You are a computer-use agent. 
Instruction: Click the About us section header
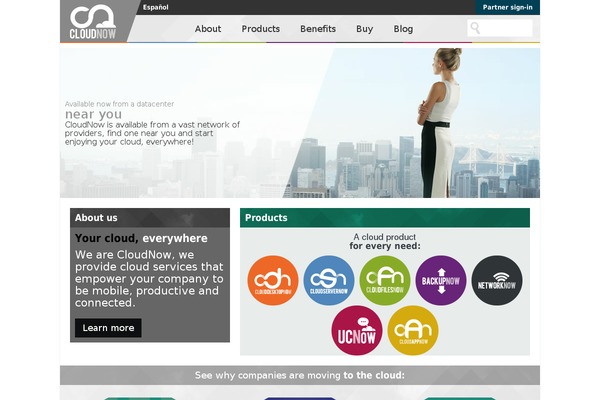click(150, 218)
